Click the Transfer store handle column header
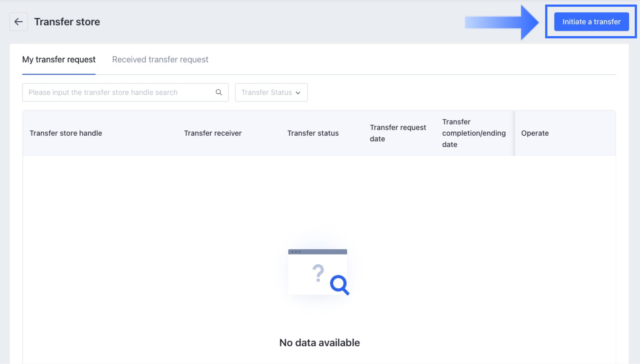 66,133
